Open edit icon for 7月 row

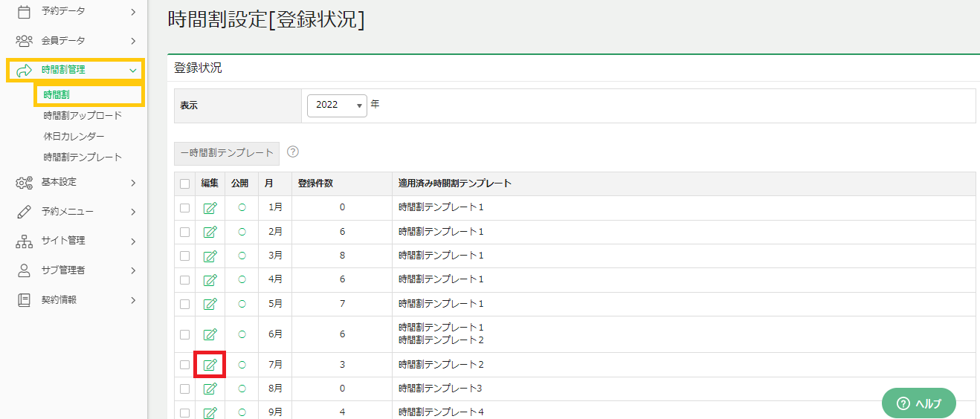pyautogui.click(x=210, y=365)
